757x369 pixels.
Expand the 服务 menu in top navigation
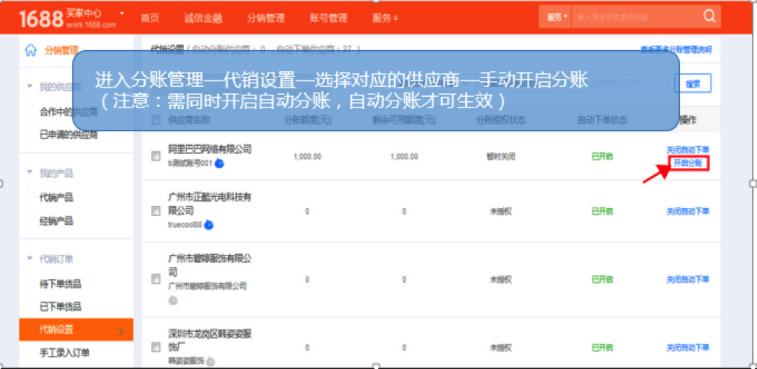(385, 18)
